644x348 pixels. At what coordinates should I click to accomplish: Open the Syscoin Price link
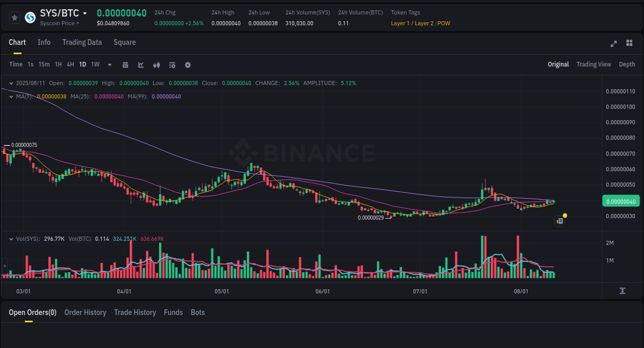[57, 23]
